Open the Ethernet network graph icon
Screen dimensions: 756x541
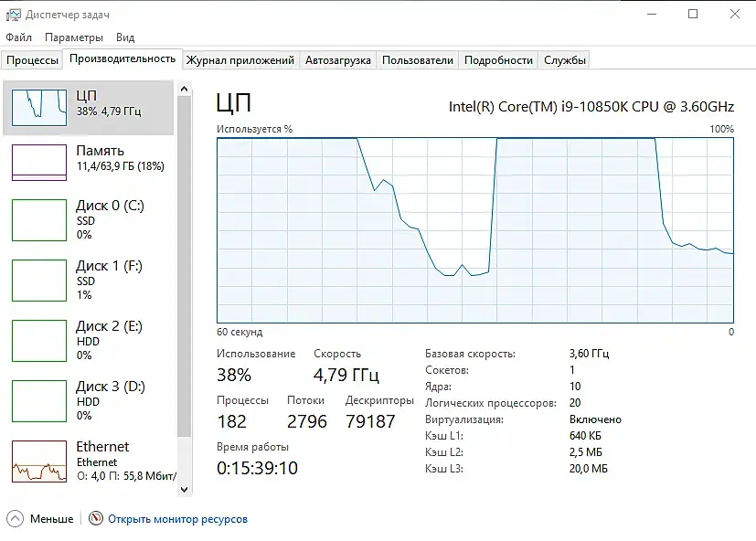click(x=39, y=461)
